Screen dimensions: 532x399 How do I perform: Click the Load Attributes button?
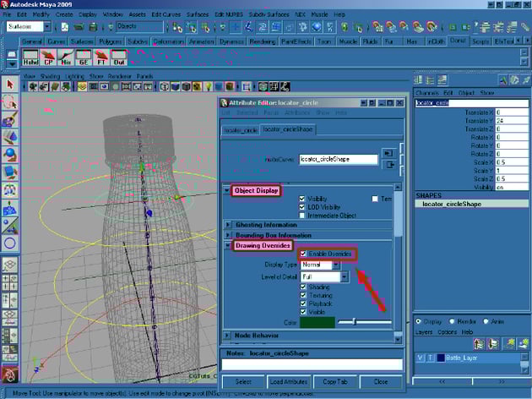(290, 381)
